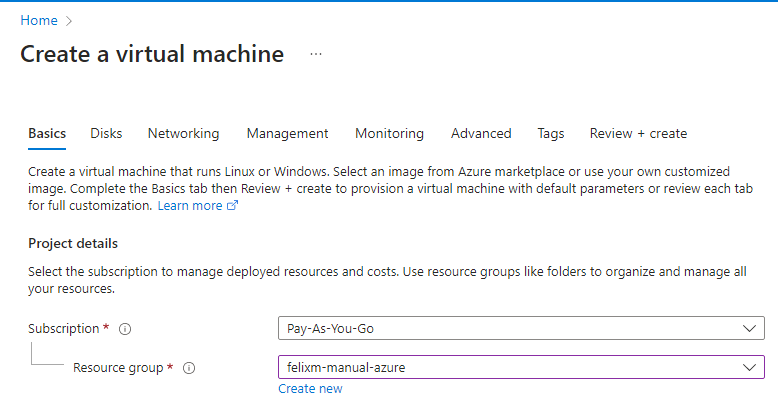Click Create new under Resource group
Screen dimensions: 778x412
pyautogui.click(x=310, y=389)
